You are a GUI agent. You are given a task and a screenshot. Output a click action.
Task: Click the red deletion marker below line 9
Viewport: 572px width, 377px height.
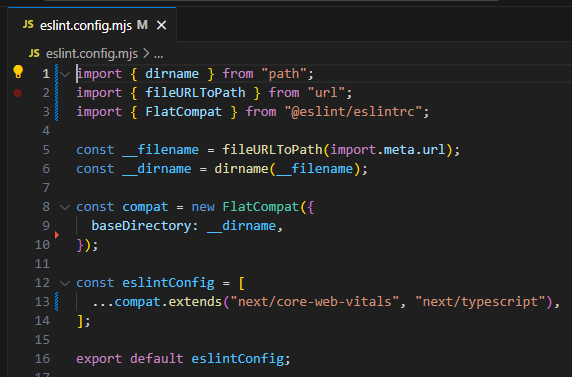[57, 235]
